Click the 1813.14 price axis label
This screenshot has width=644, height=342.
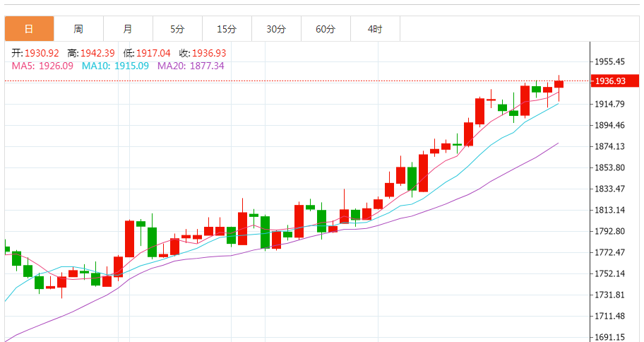click(x=610, y=211)
